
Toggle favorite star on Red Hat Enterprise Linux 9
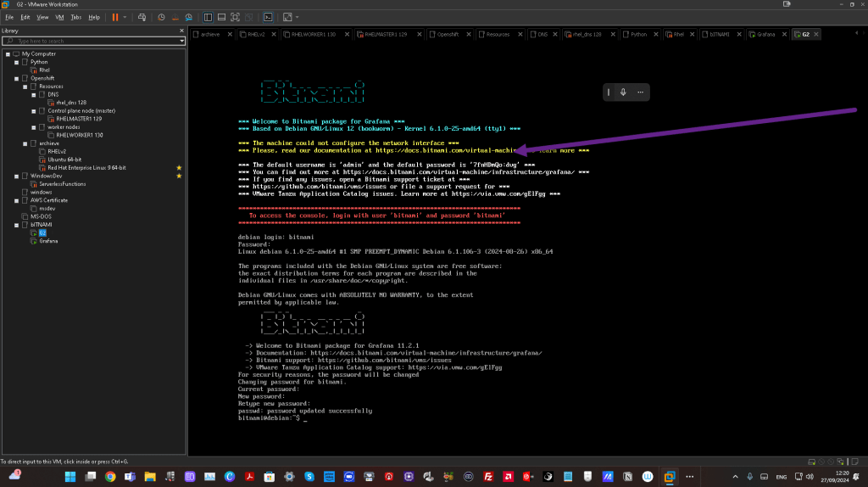(x=179, y=168)
